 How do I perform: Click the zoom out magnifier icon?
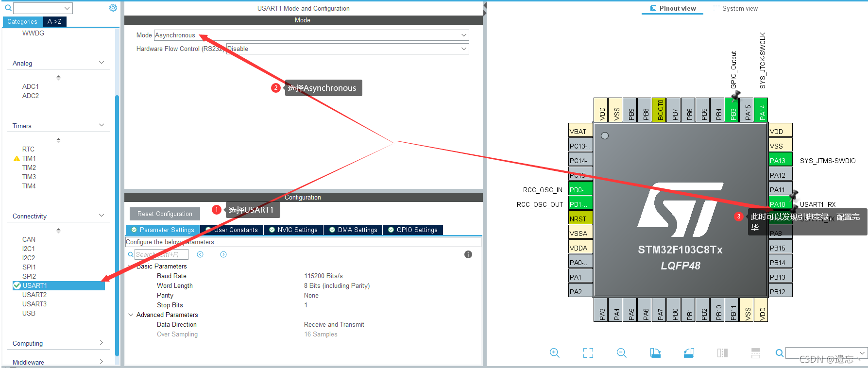pos(621,353)
